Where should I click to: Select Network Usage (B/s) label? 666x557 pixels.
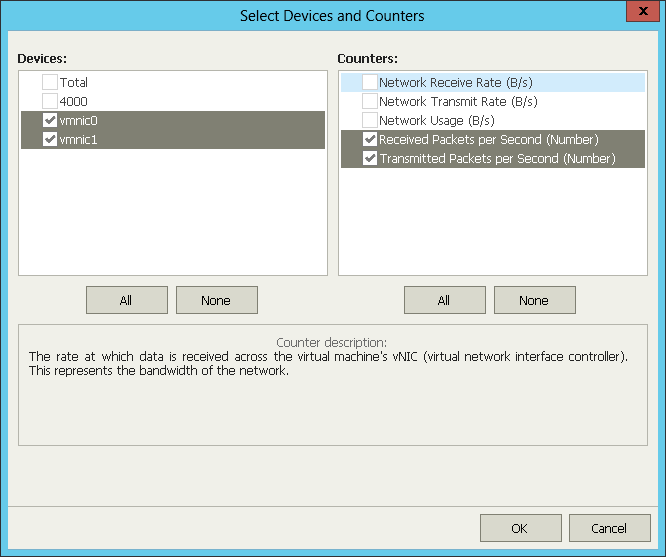pos(437,121)
